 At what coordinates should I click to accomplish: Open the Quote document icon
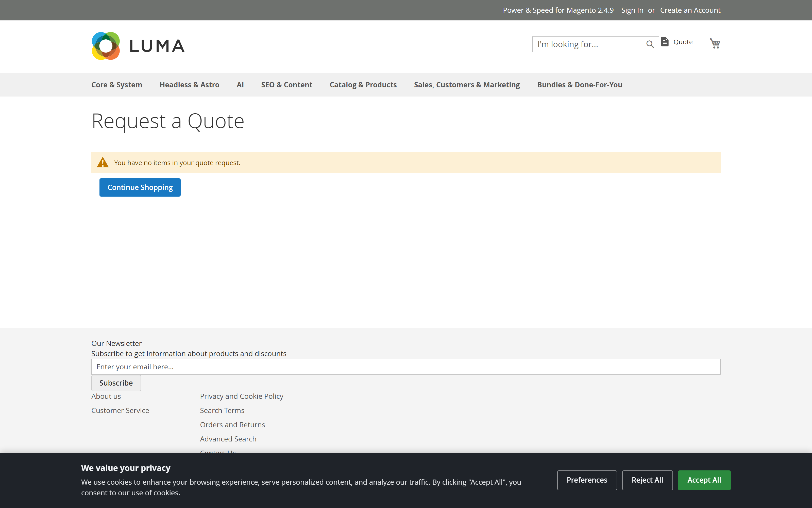tap(665, 42)
